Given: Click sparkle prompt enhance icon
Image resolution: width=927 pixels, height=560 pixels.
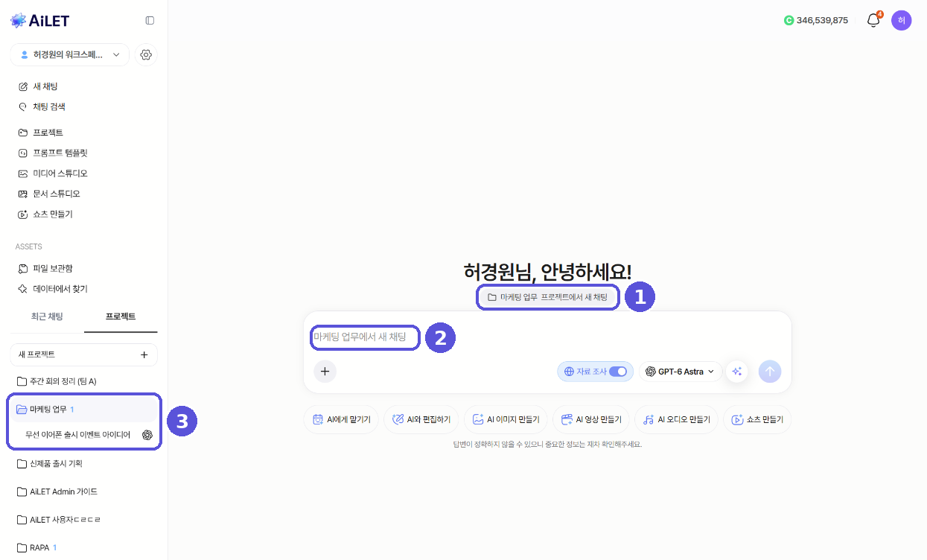Looking at the screenshot, I should [x=737, y=371].
